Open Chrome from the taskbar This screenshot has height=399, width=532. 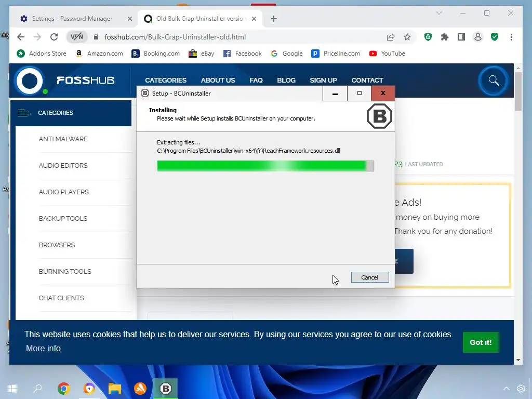(x=63, y=389)
